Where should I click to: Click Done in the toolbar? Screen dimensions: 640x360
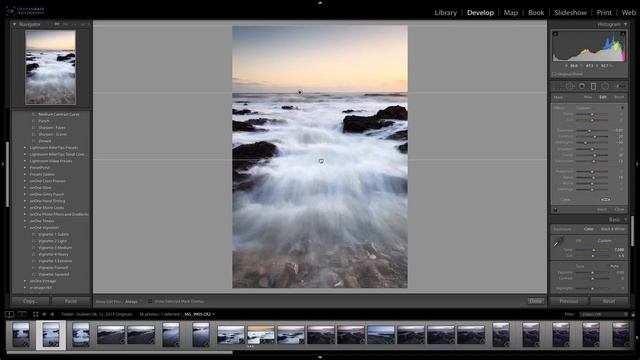click(x=536, y=301)
